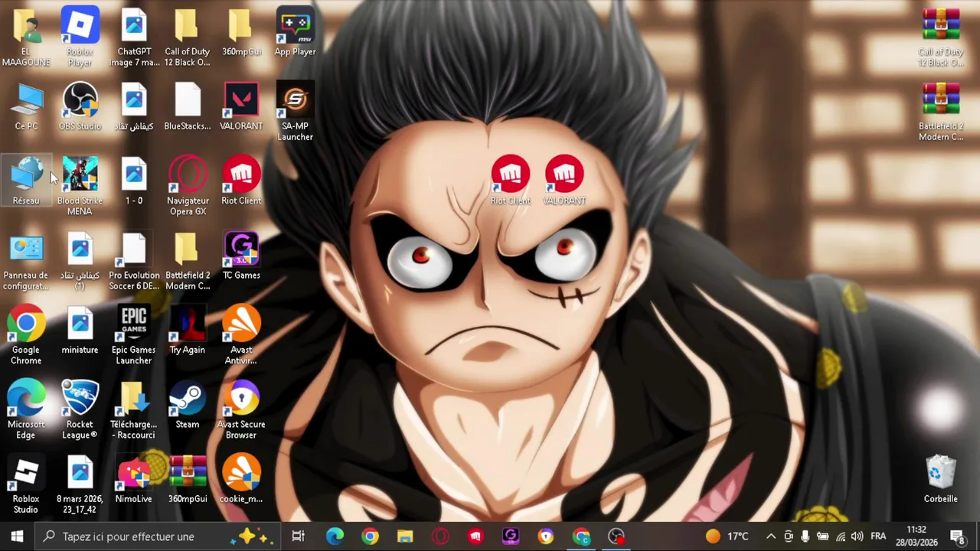
Task: Select Call of Duty 12 folder beside ChatGPT image
Action: pyautogui.click(x=188, y=36)
